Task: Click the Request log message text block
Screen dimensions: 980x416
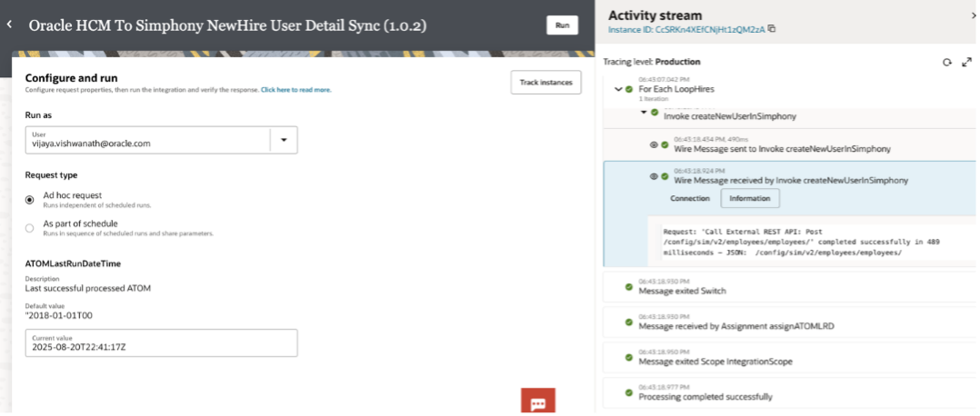Action: [802, 243]
